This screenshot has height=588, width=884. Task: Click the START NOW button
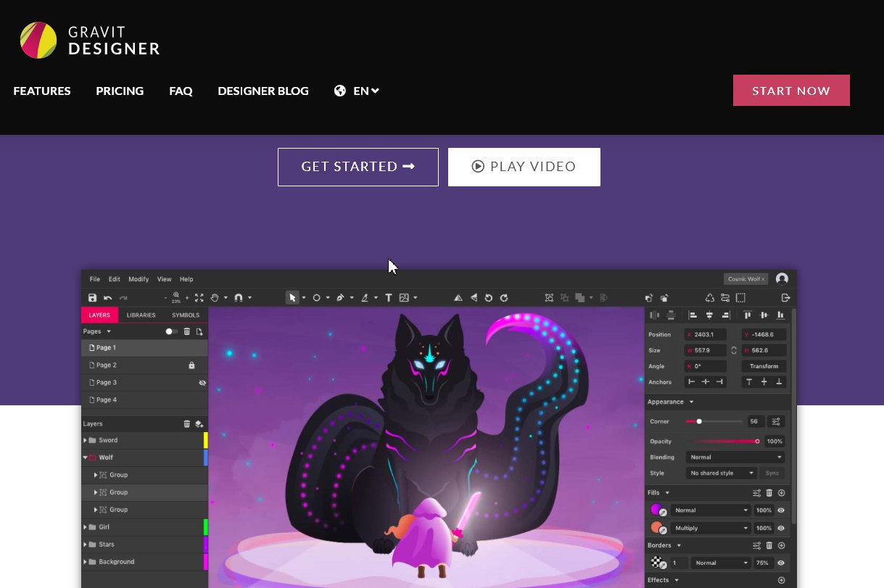point(791,91)
